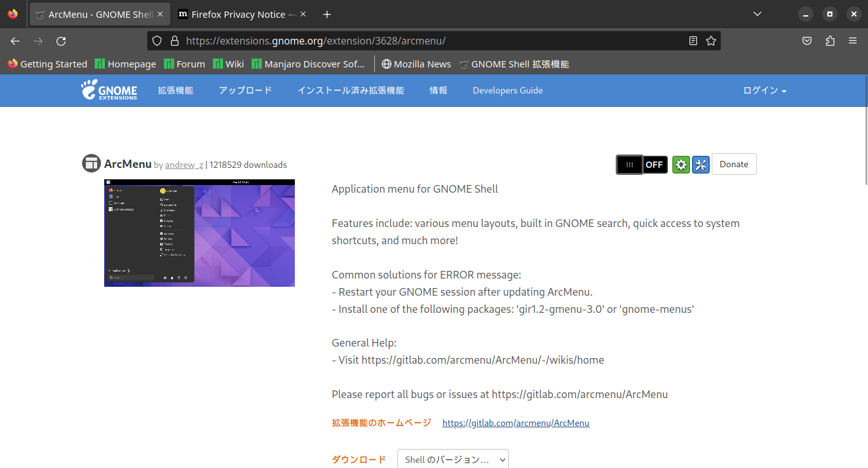Open a new browser tab
Image resolution: width=868 pixels, height=468 pixels.
327,14
